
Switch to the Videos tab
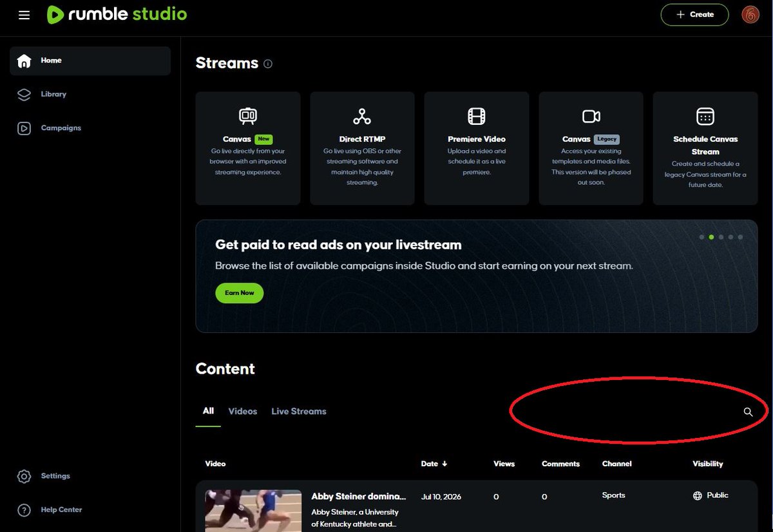(x=243, y=412)
